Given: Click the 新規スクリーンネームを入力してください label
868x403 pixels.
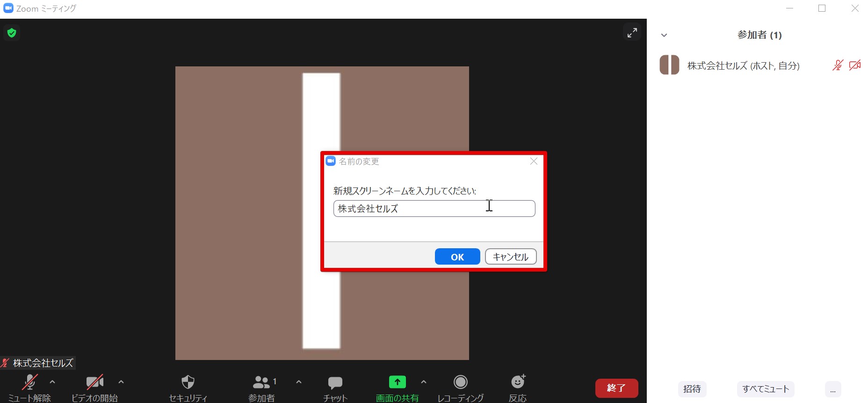Looking at the screenshot, I should [x=405, y=191].
